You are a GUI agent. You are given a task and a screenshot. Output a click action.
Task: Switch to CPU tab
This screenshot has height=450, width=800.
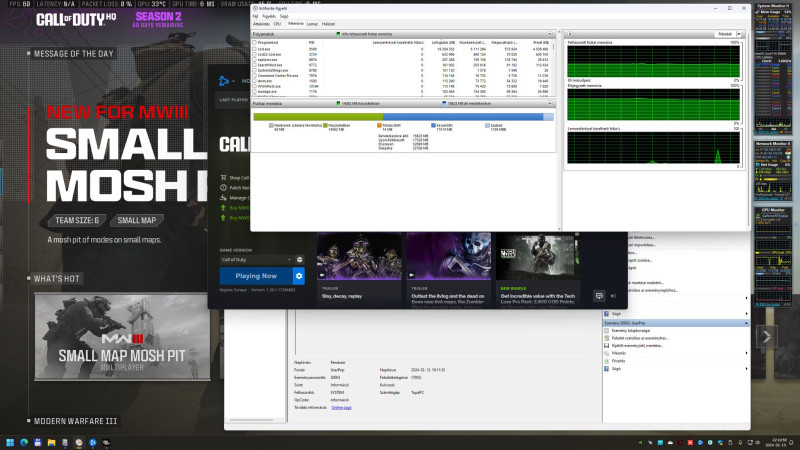coord(277,24)
